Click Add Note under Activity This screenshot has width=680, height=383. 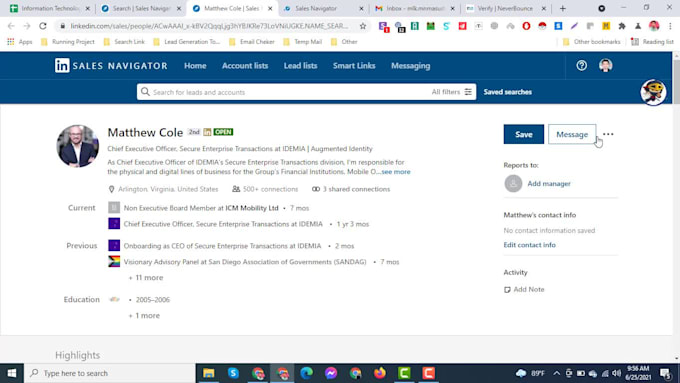(x=529, y=289)
